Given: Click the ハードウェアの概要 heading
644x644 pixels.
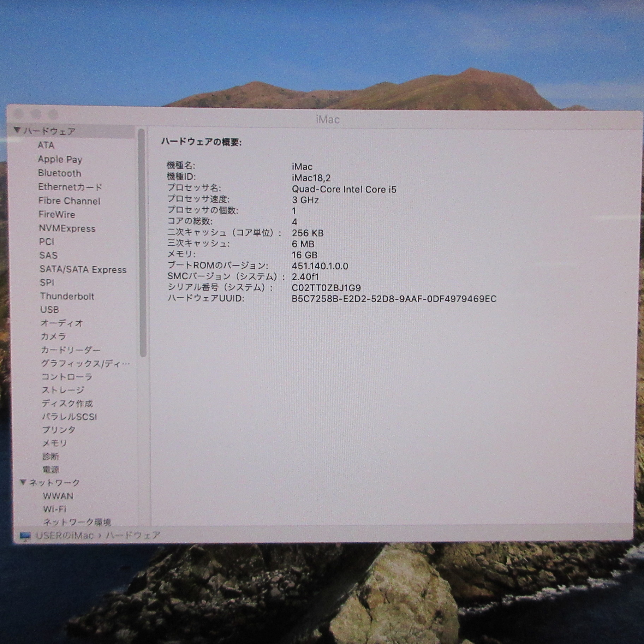Looking at the screenshot, I should (x=201, y=142).
